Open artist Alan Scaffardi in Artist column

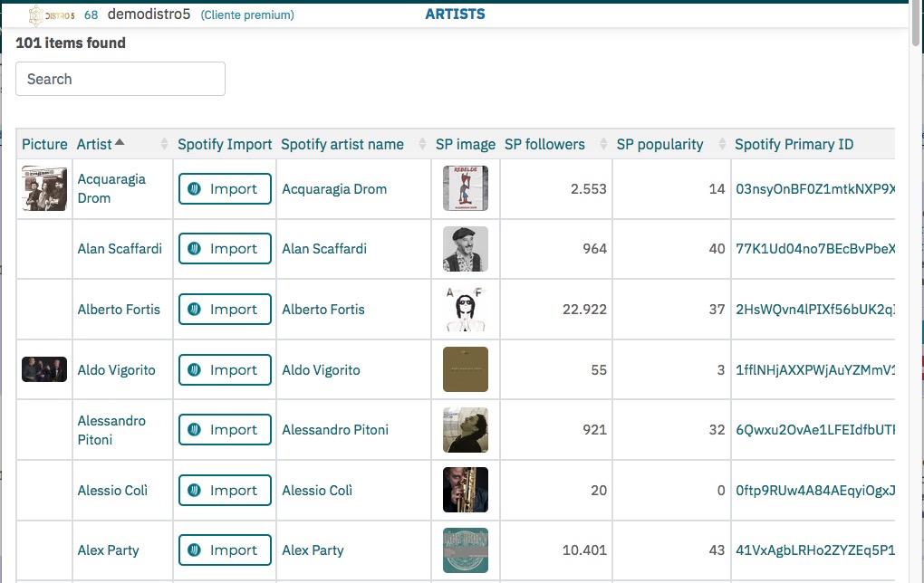pos(120,249)
